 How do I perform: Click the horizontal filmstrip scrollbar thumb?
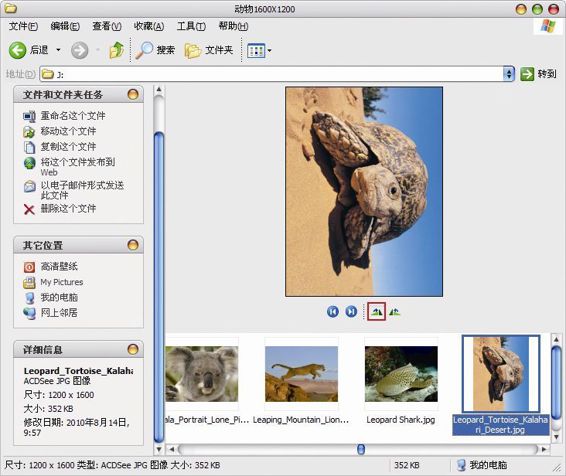point(361,449)
